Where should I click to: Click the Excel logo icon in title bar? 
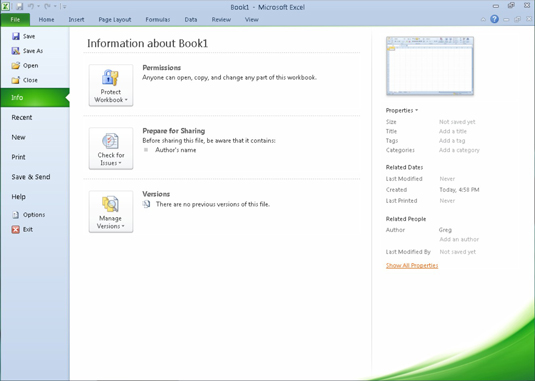pos(5,6)
